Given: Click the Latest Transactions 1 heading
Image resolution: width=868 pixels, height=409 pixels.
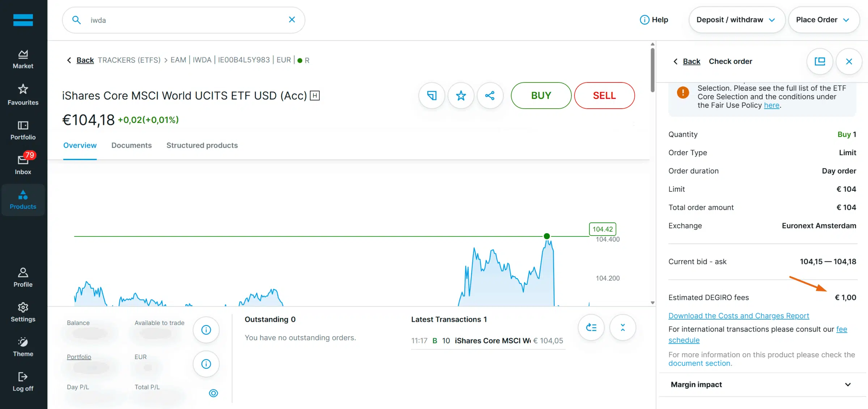Looking at the screenshot, I should pos(449,319).
